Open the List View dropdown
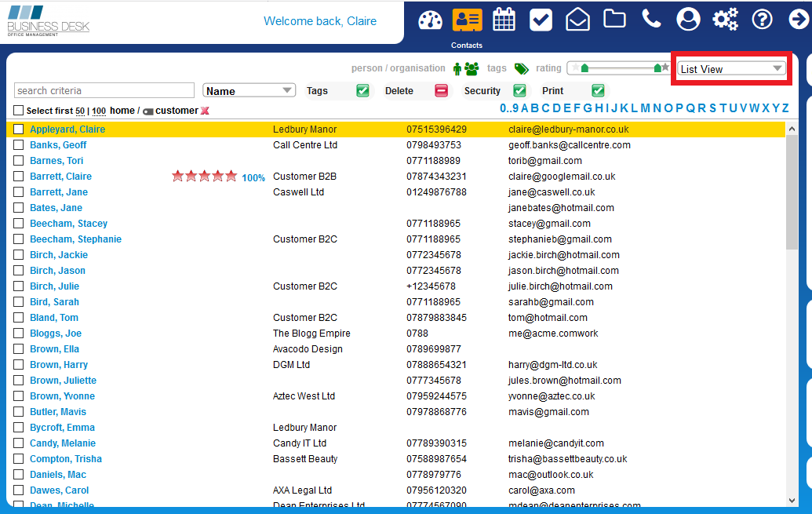Screen dimensions: 812x514 (x=731, y=68)
